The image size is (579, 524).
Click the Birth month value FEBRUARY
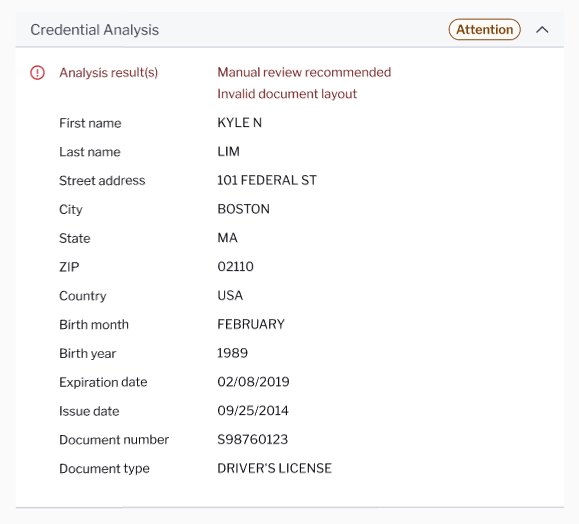click(251, 324)
